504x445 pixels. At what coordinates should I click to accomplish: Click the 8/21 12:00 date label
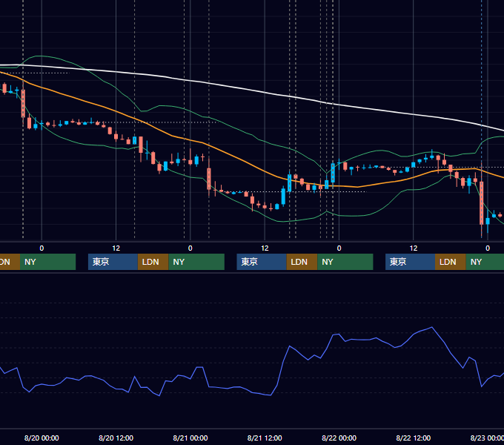pyautogui.click(x=265, y=438)
